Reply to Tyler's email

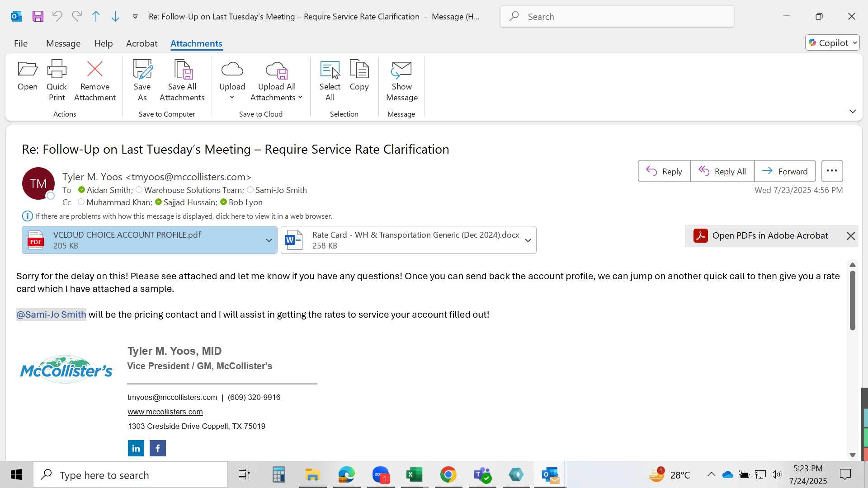[664, 171]
